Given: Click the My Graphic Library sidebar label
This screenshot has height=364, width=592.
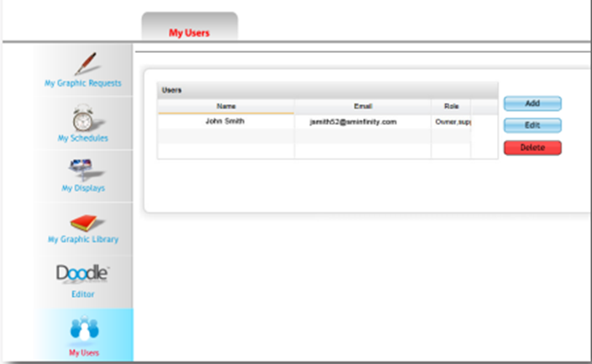Looking at the screenshot, I should (83, 240).
